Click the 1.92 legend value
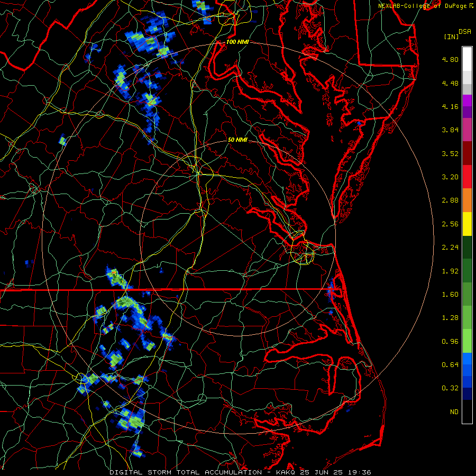The width and height of the screenshot is (476, 476). (x=450, y=271)
